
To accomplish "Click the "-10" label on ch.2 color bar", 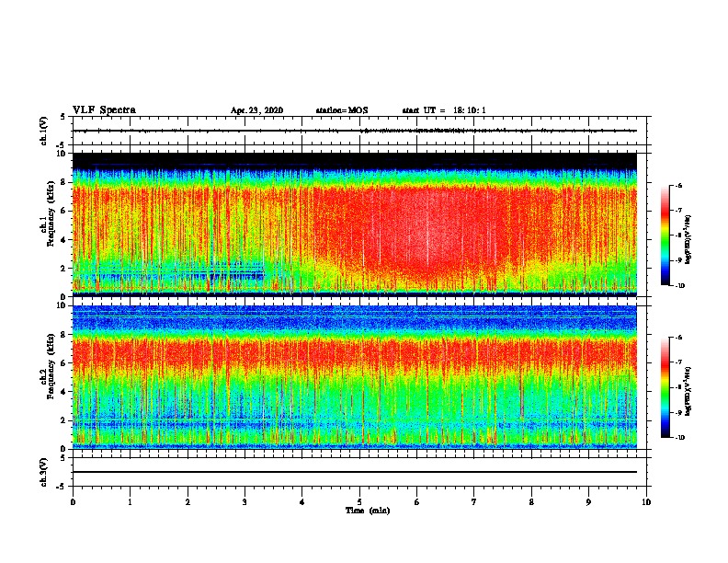I will [x=679, y=437].
